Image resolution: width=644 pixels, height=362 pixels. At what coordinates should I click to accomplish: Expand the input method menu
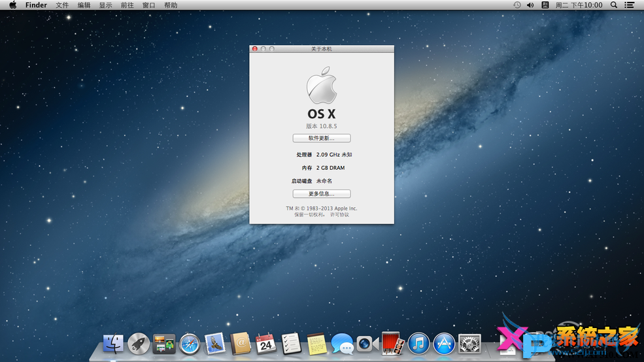(545, 5)
